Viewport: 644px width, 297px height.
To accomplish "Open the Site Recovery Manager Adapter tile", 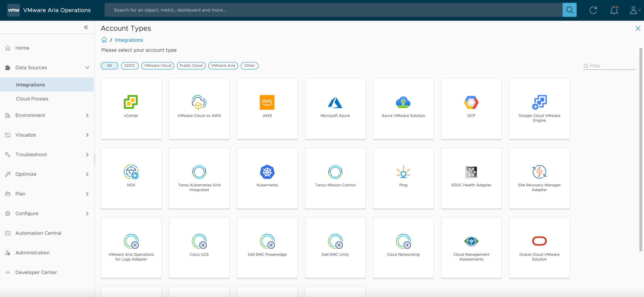I will pos(539,178).
